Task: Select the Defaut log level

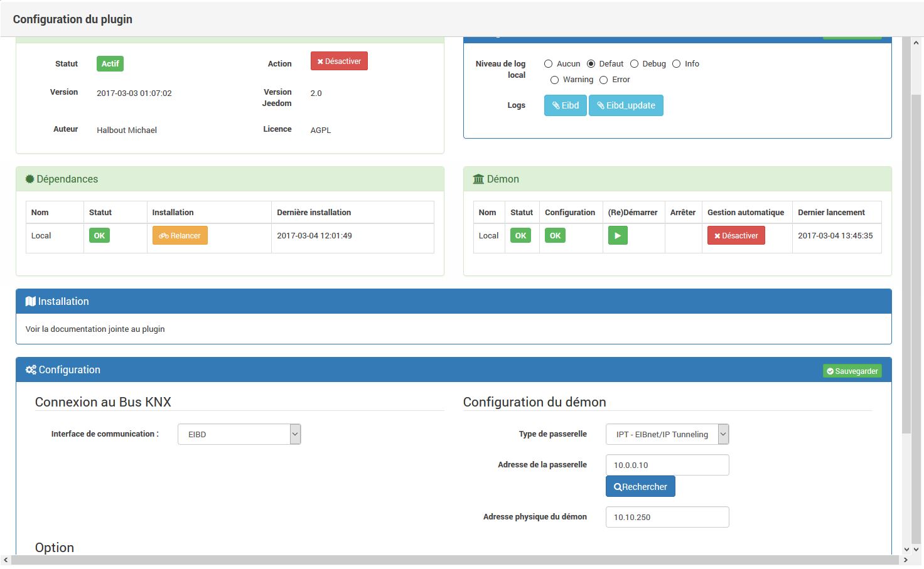Action: 591,64
